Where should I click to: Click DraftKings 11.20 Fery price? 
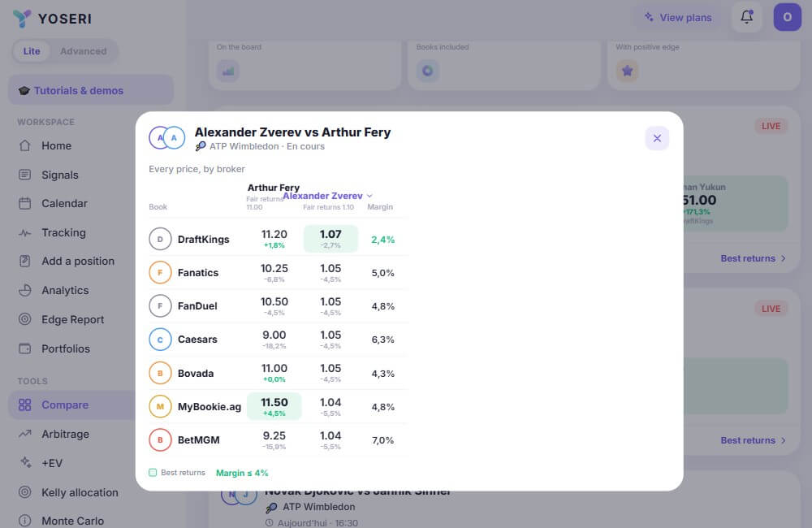[x=274, y=239]
